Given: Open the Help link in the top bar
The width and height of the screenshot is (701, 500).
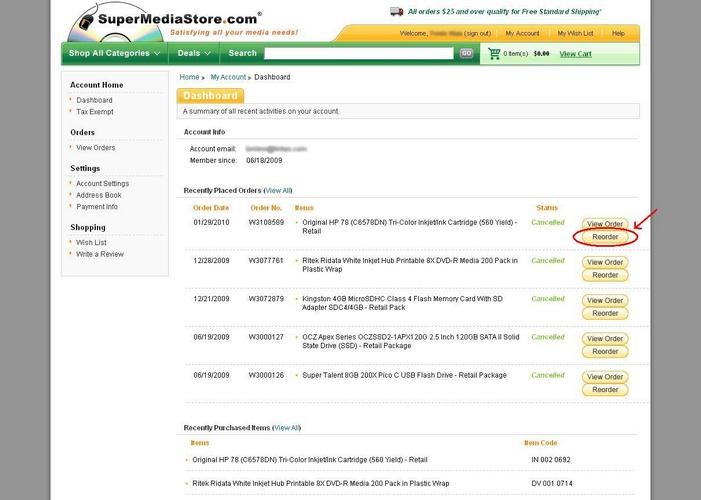Looking at the screenshot, I should [618, 34].
